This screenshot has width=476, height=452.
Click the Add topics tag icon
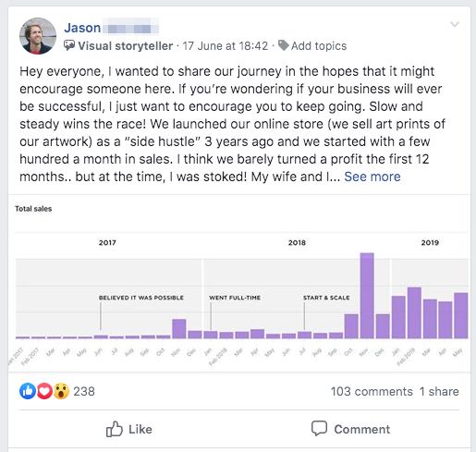283,45
